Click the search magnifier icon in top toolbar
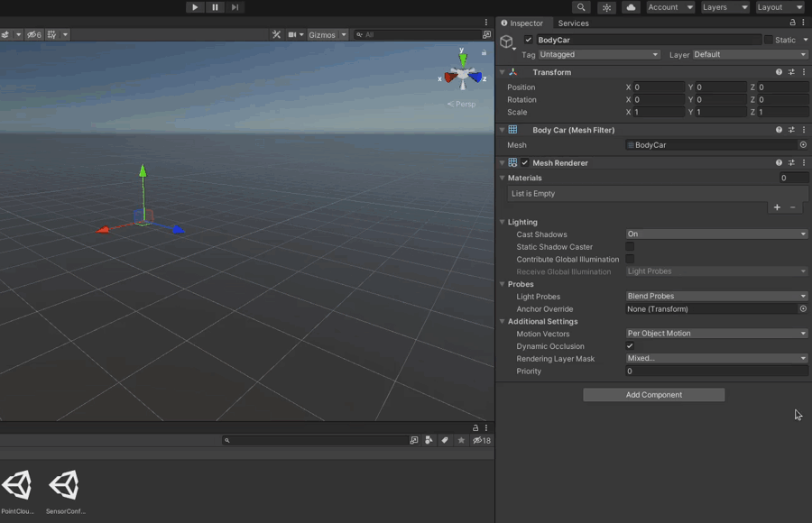The width and height of the screenshot is (812, 523). [x=581, y=7]
